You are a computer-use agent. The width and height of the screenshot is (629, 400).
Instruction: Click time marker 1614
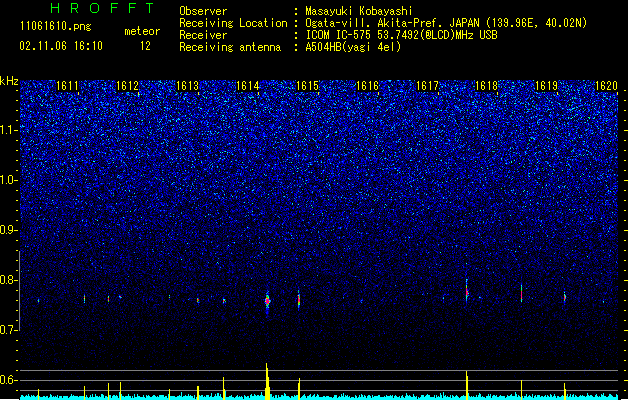(x=248, y=86)
